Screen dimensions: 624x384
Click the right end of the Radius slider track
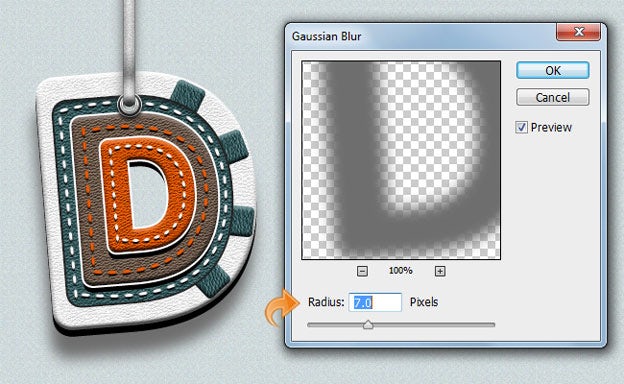click(x=493, y=325)
